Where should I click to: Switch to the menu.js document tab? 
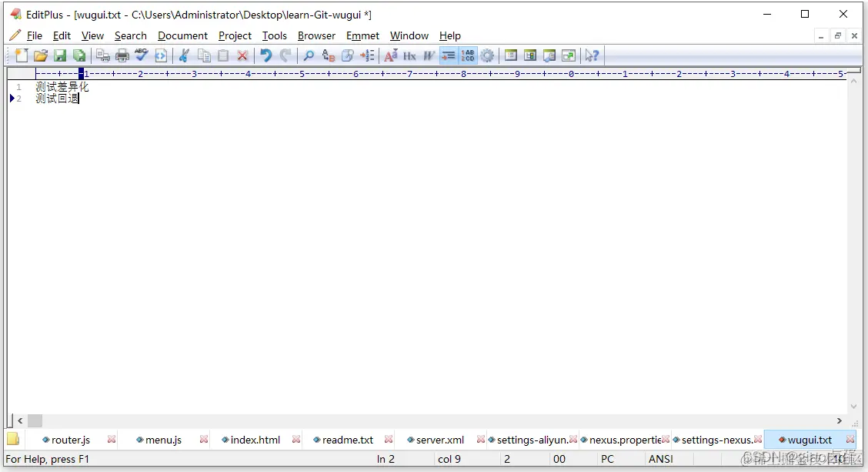[x=163, y=440]
